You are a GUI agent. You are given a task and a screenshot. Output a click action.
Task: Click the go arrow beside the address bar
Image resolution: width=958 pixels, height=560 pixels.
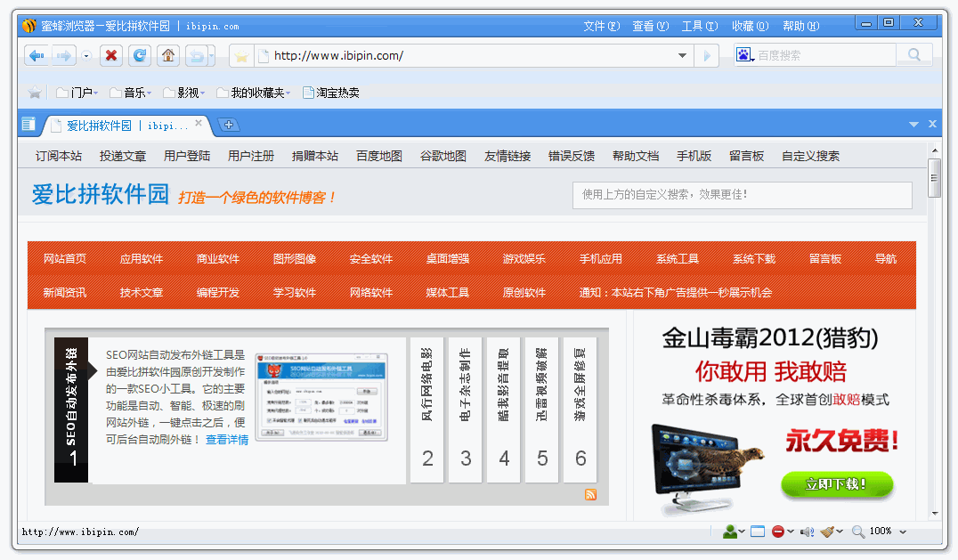pyautogui.click(x=707, y=56)
